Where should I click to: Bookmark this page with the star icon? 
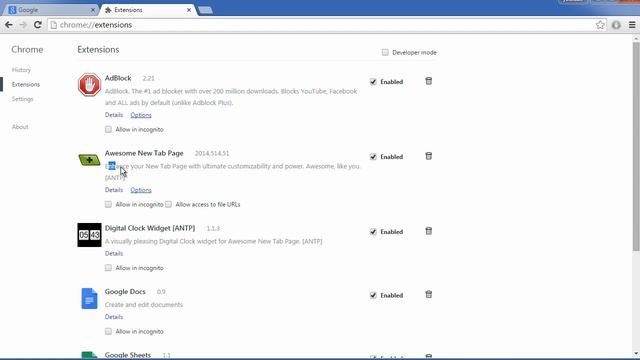pyautogui.click(x=600, y=25)
